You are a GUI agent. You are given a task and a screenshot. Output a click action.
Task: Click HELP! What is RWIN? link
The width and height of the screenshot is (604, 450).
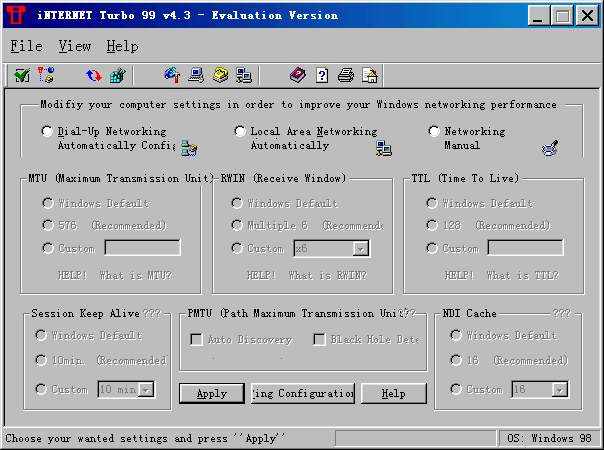[x=307, y=275]
